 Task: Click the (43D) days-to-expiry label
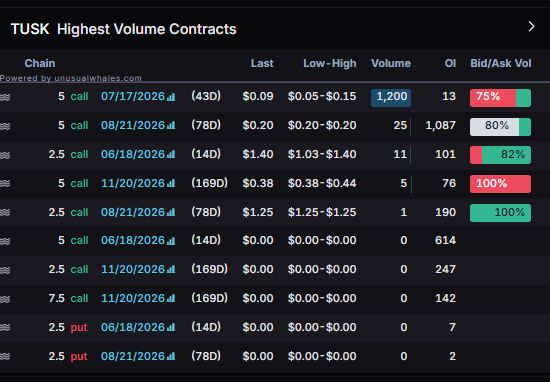coord(206,96)
